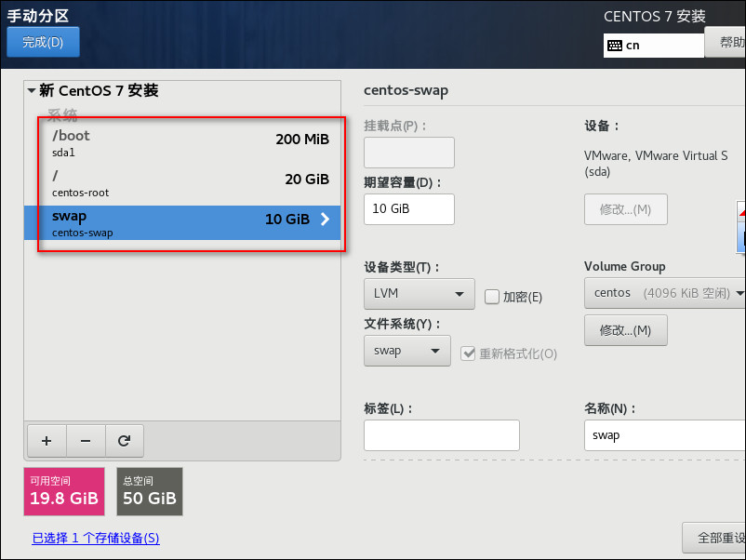746x560 pixels.
Task: Toggle the 重新格式化(O) reformat checkbox
Action: pyautogui.click(x=468, y=353)
